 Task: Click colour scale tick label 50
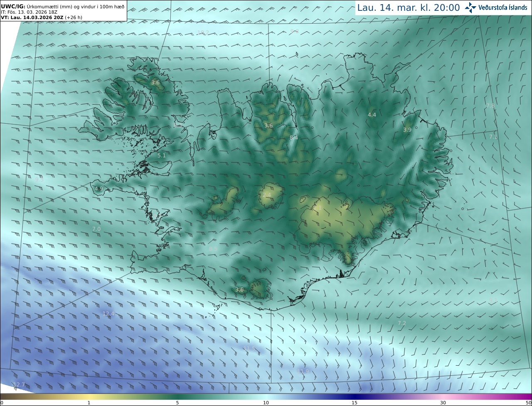click(x=528, y=403)
